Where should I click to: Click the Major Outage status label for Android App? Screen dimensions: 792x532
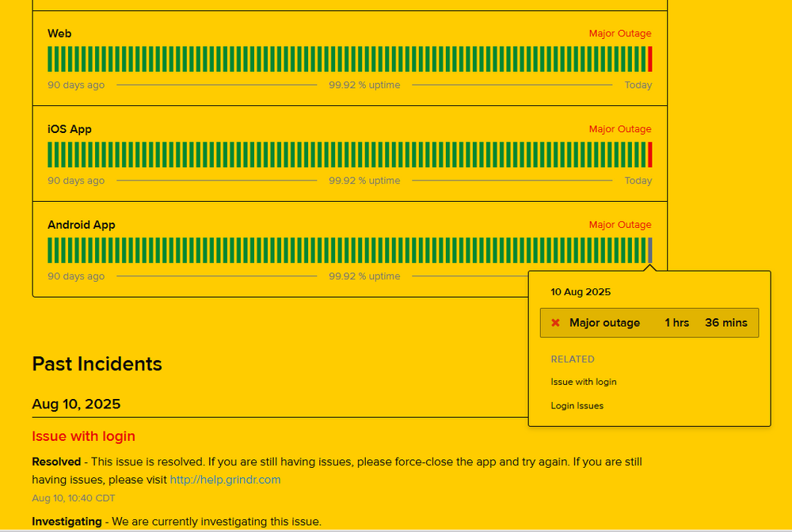tap(620, 225)
